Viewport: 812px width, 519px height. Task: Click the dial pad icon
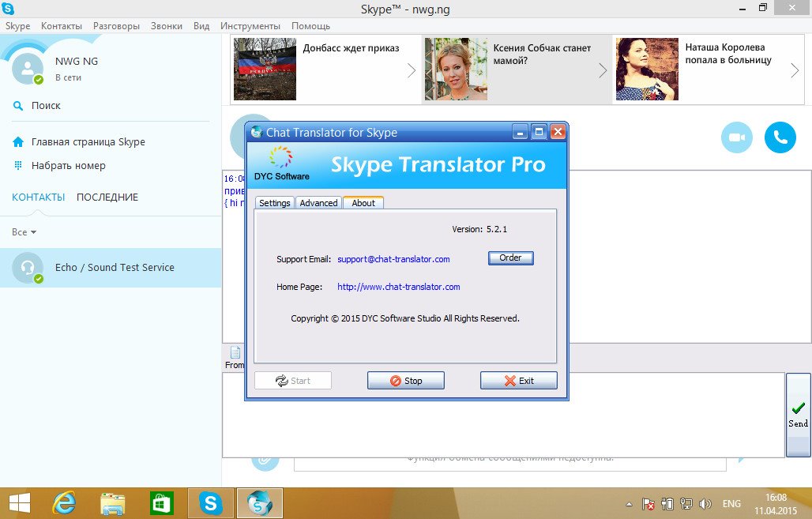tap(18, 165)
